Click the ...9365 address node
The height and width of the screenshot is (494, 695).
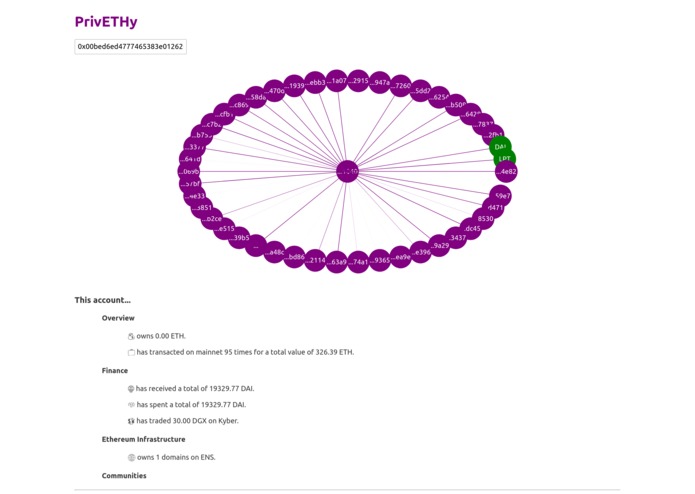click(379, 260)
